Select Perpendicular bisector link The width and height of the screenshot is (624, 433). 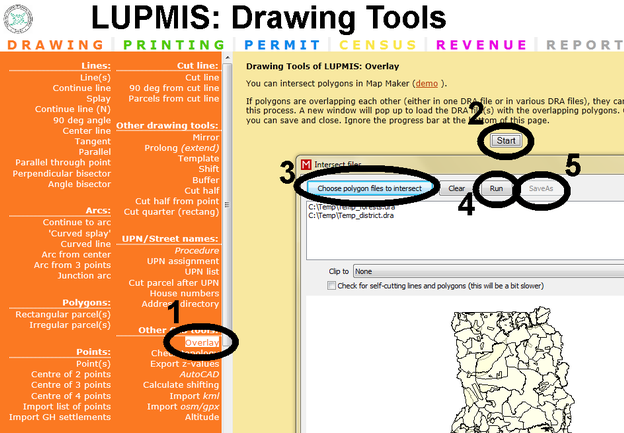(62, 174)
